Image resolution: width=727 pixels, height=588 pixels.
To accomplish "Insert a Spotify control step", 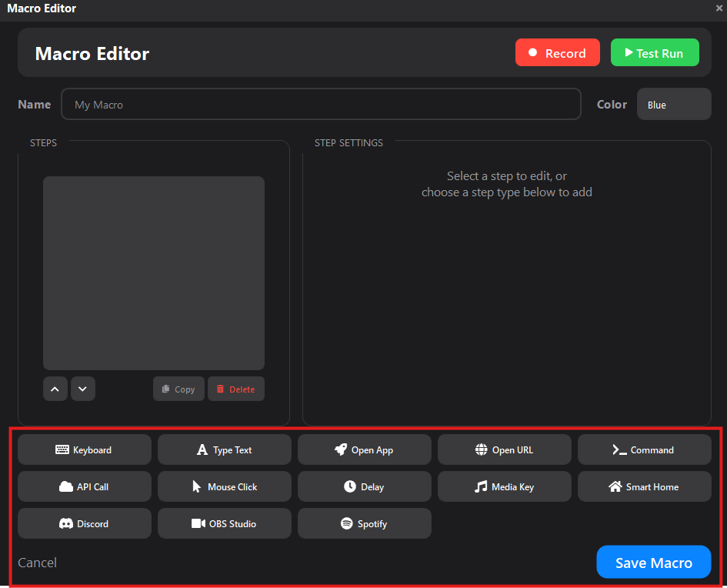I will tap(364, 523).
